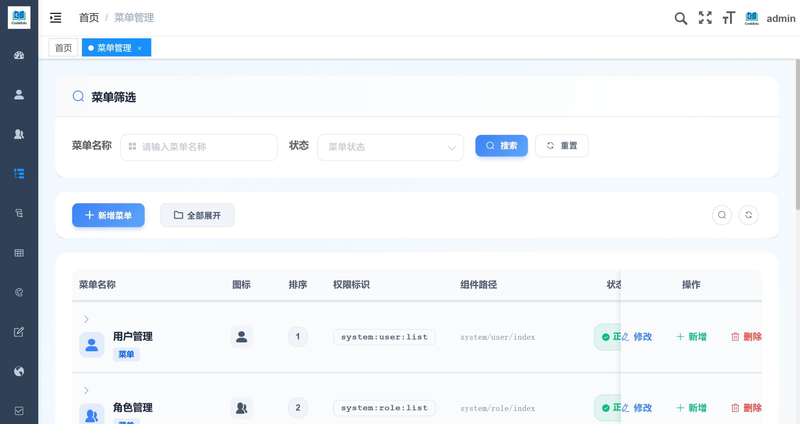
Task: Toggle search visibility round icon in toolbar
Action: (722, 215)
